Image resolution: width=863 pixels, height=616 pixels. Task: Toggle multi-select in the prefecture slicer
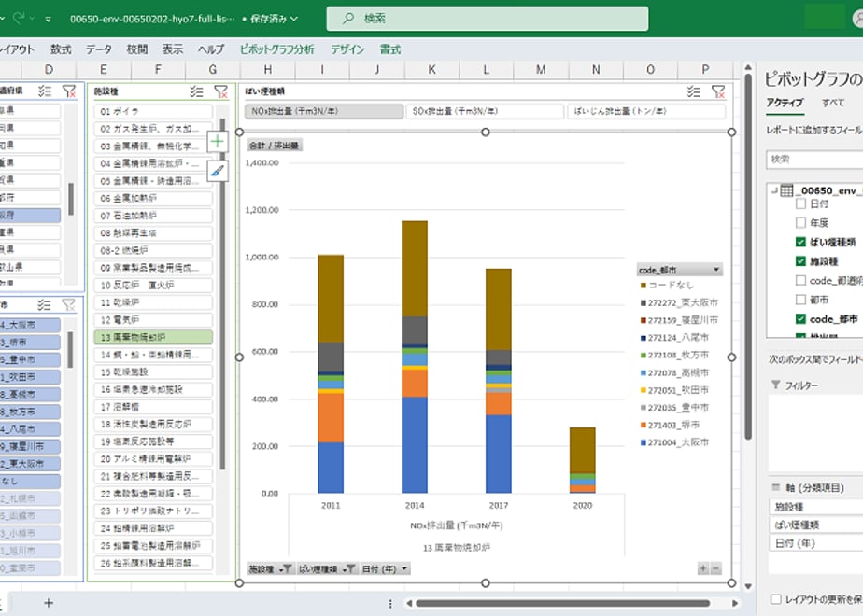pos(45,91)
